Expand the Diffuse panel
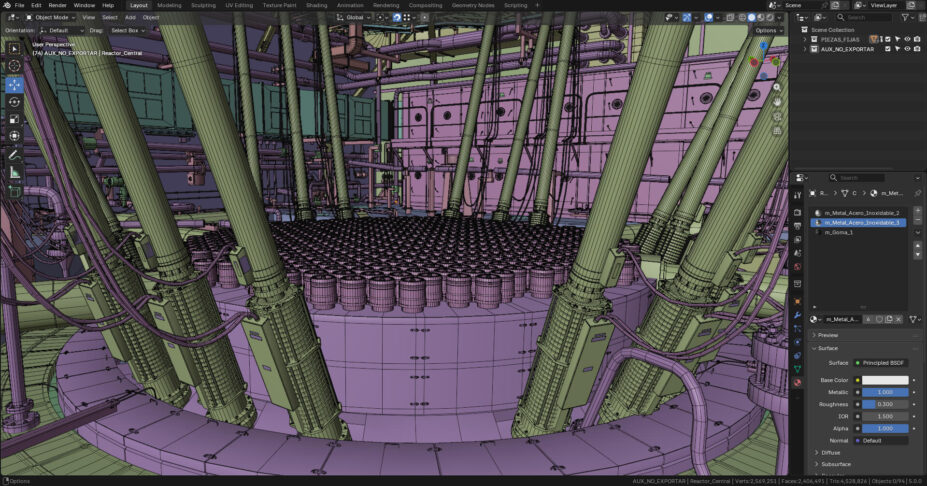The image size is (927, 486). point(830,453)
